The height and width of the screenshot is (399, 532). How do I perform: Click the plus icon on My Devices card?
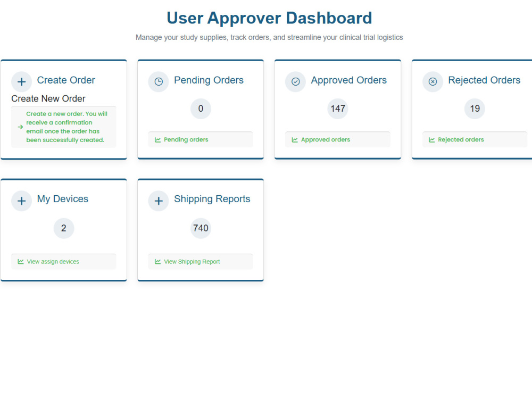[21, 201]
